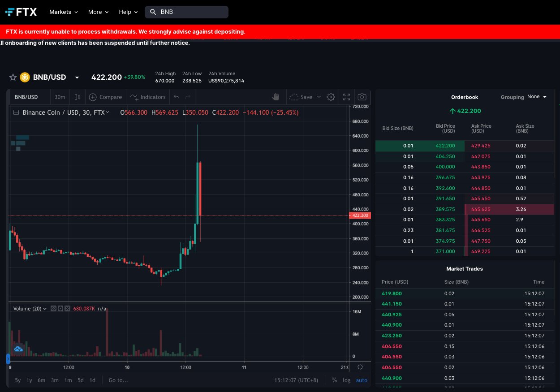Screen dimensions: 560x392
Task: Click the Compare icon on chart toolbar
Action: (92, 97)
